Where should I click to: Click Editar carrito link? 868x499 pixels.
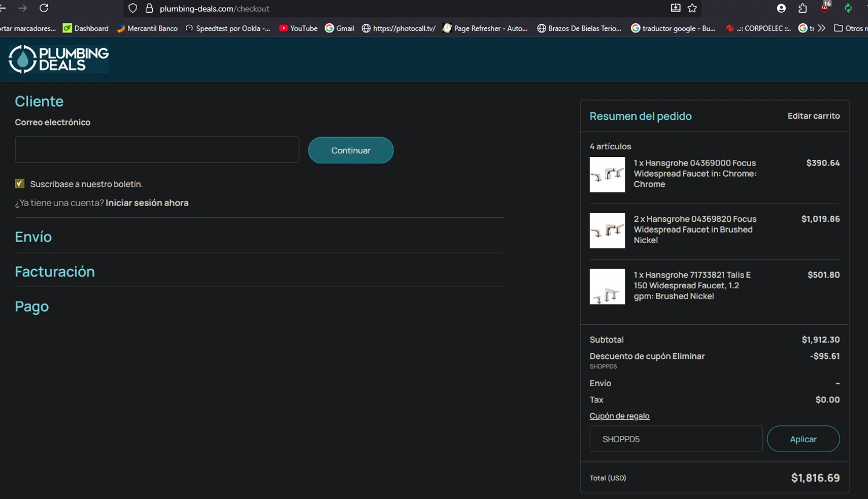point(814,116)
